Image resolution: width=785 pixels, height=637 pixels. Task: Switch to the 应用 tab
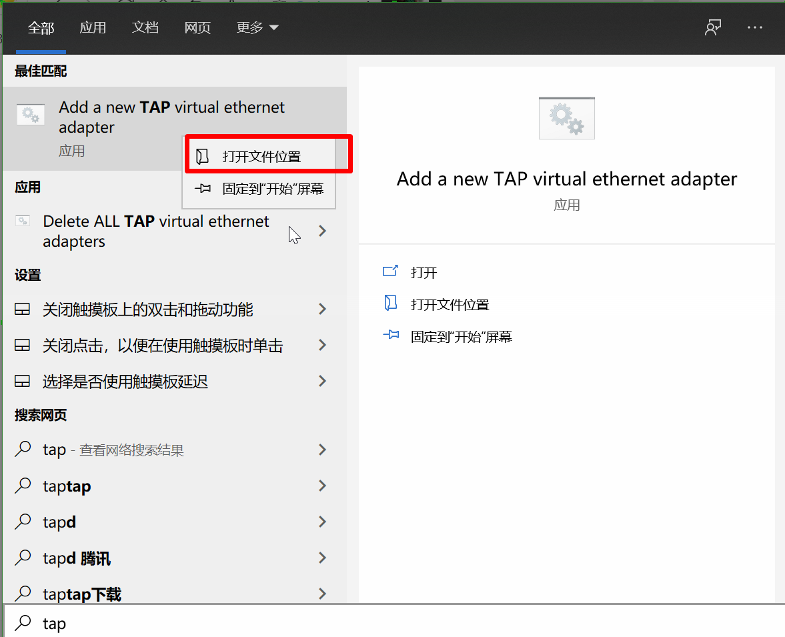93,28
